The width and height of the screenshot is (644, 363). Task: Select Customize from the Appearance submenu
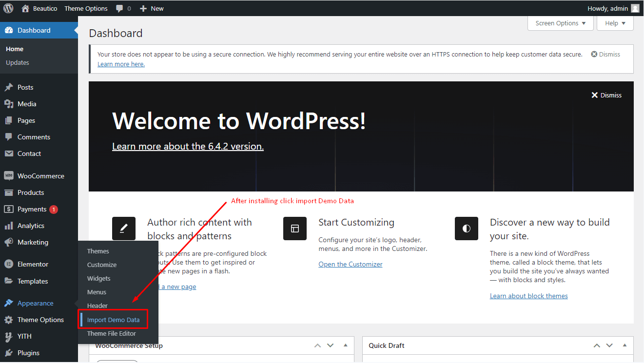pyautogui.click(x=102, y=265)
